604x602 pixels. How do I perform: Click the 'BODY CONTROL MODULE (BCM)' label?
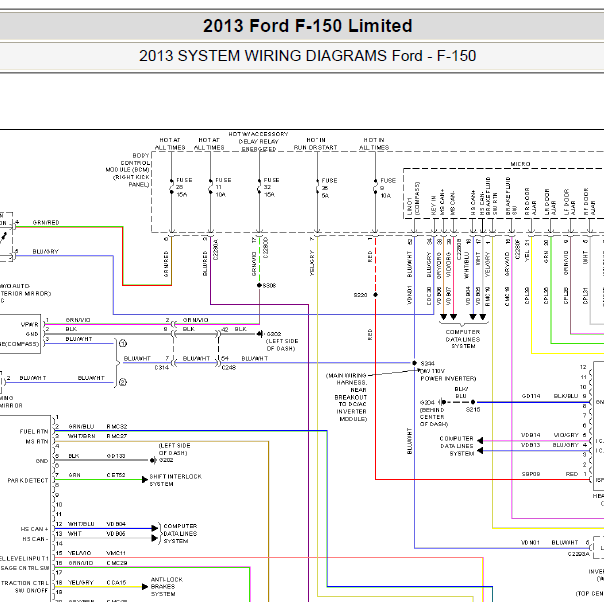pos(128,163)
